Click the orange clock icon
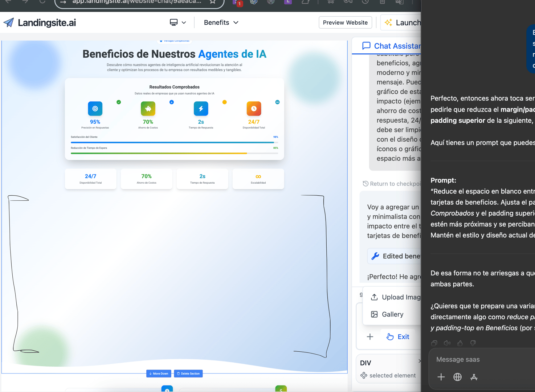Viewport: 535px width, 392px height. click(254, 109)
